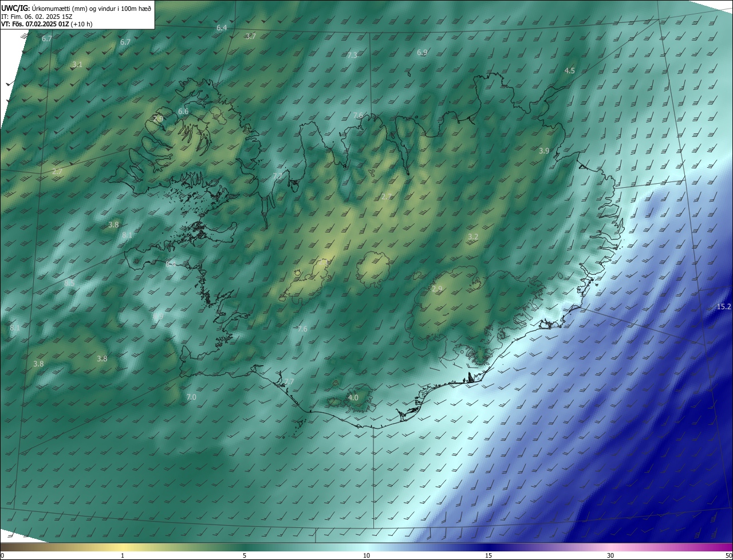This screenshot has height=560, width=733.
Task: Click the 7.3 value label on the map
Action: point(352,56)
